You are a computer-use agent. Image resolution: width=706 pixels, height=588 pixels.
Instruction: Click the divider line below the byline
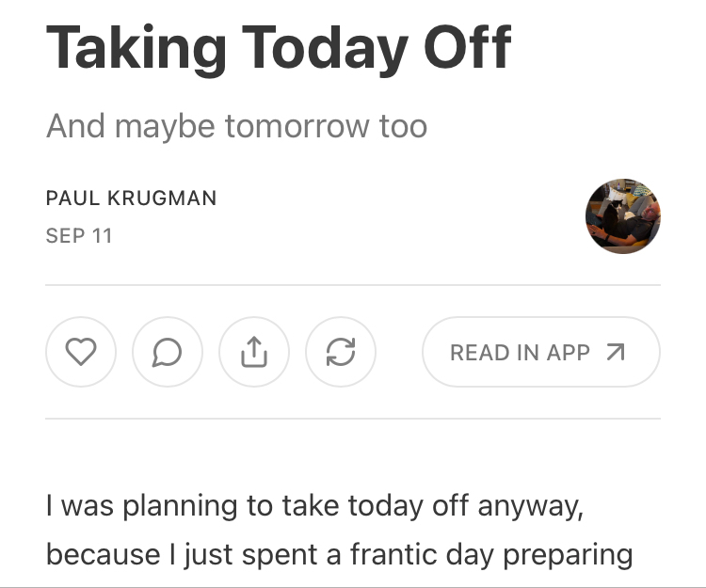click(353, 284)
